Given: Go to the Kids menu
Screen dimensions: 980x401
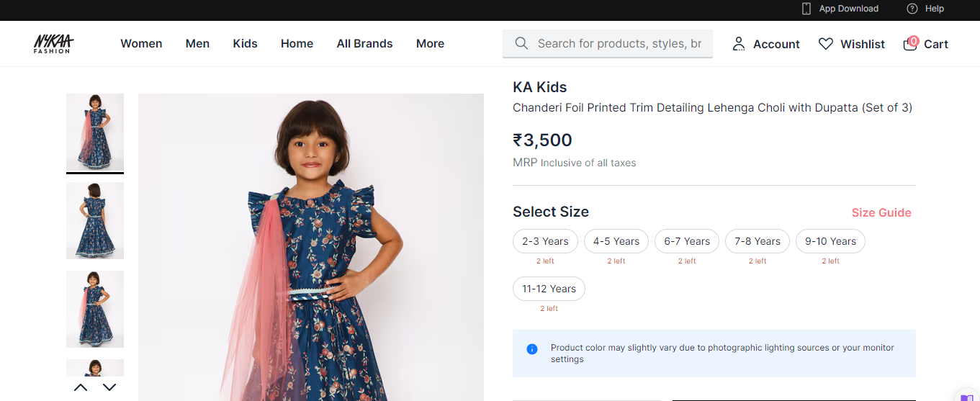Looking at the screenshot, I should pyautogui.click(x=245, y=44).
